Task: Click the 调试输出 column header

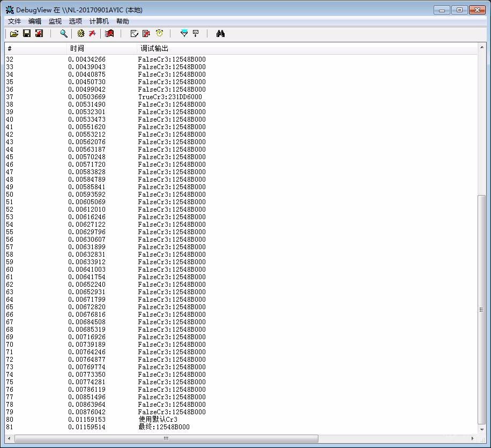Action: tap(307, 49)
